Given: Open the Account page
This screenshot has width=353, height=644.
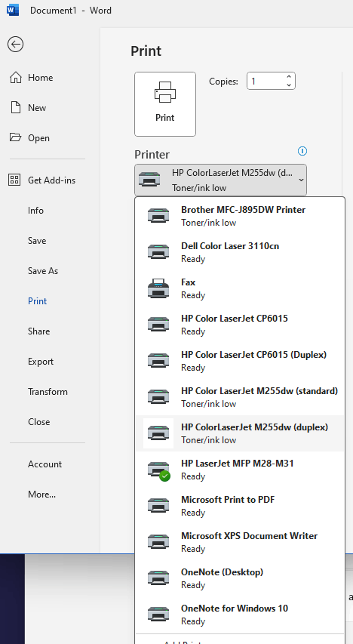Looking at the screenshot, I should 45,464.
